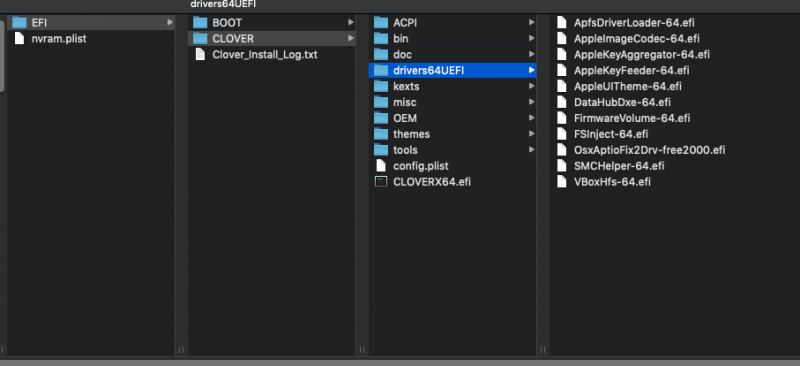
Task: Click the AppleImageCodec-64.efi file icon
Action: [562, 38]
